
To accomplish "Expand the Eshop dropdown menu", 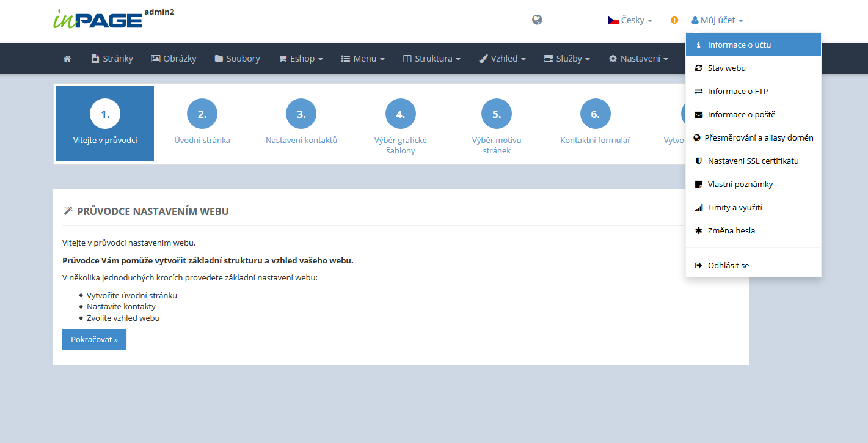I will pos(301,59).
